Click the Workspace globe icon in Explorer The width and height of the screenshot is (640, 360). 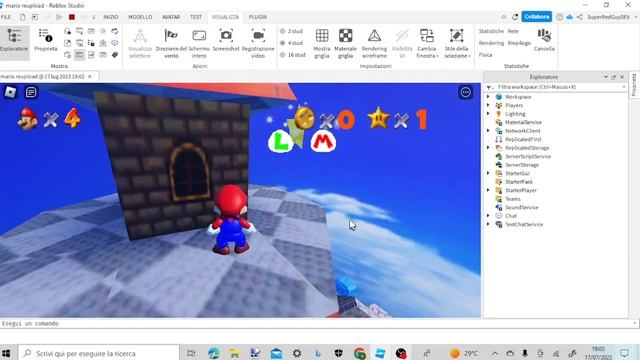click(498, 97)
